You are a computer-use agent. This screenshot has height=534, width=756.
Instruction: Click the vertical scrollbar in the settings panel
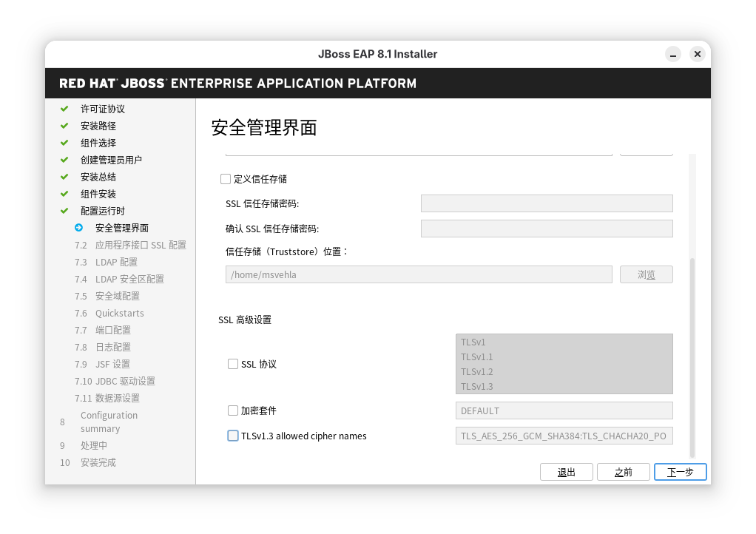coord(692,358)
